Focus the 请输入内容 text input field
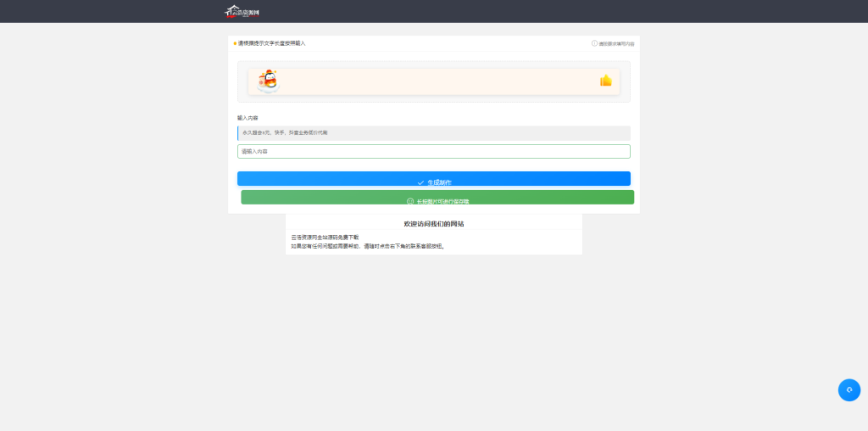Viewport: 868px width, 431px height. click(433, 151)
